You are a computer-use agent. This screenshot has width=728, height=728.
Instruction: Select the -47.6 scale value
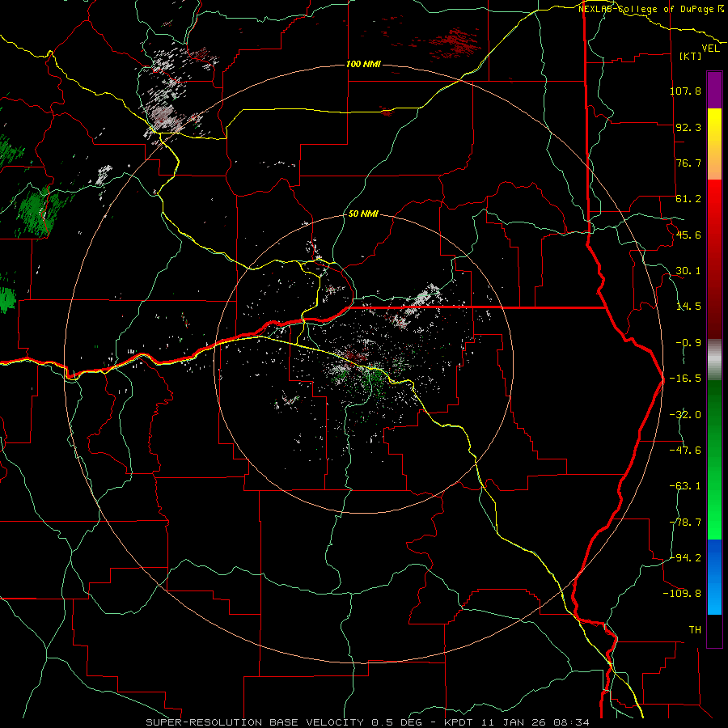pyautogui.click(x=685, y=451)
